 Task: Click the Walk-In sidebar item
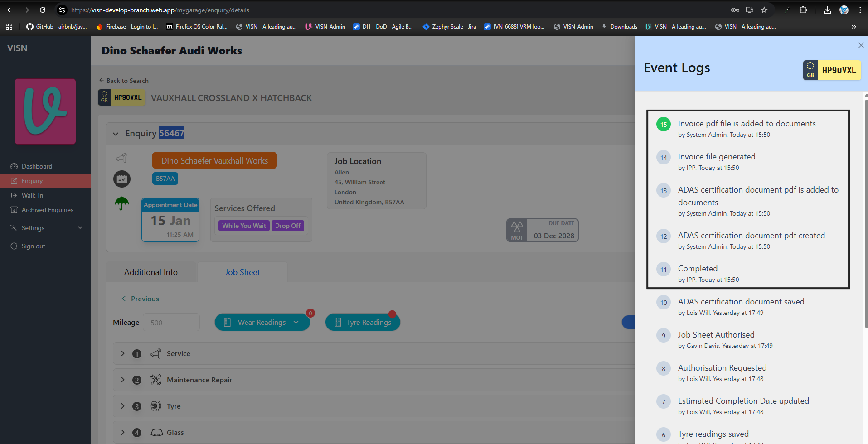[32, 195]
